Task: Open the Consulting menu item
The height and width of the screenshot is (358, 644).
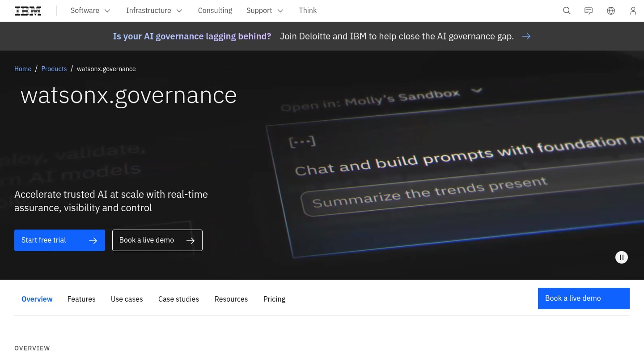Action: pyautogui.click(x=215, y=11)
